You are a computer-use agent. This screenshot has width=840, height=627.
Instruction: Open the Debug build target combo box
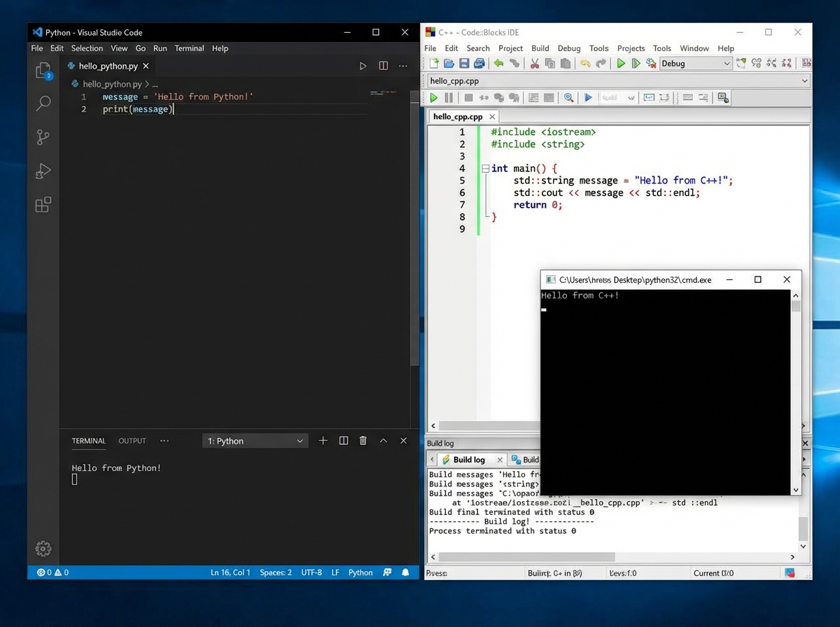click(695, 63)
